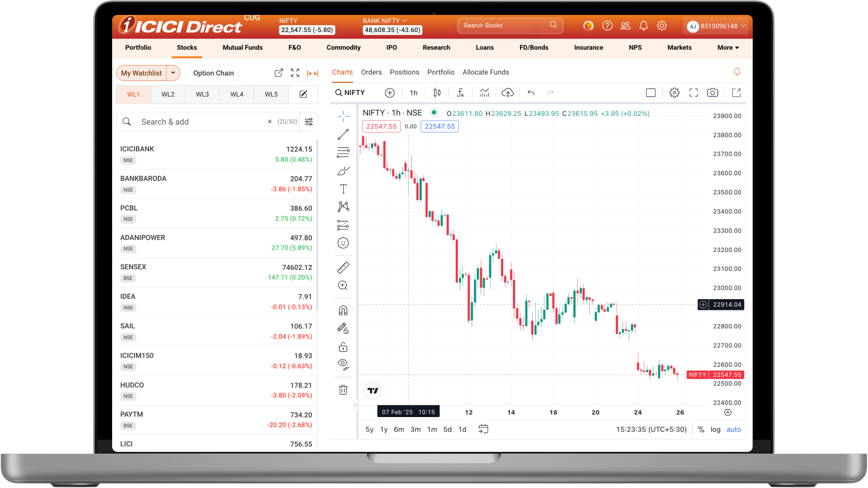Switch to the WL5 watchlist tab
The height and width of the screenshot is (488, 868).
tap(271, 94)
